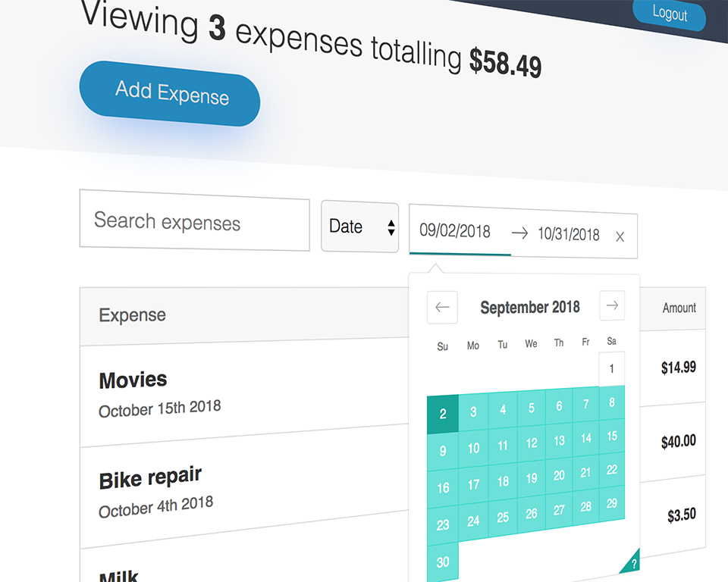Open the Bike repair expense
This screenshot has height=582, width=728.
click(x=150, y=478)
